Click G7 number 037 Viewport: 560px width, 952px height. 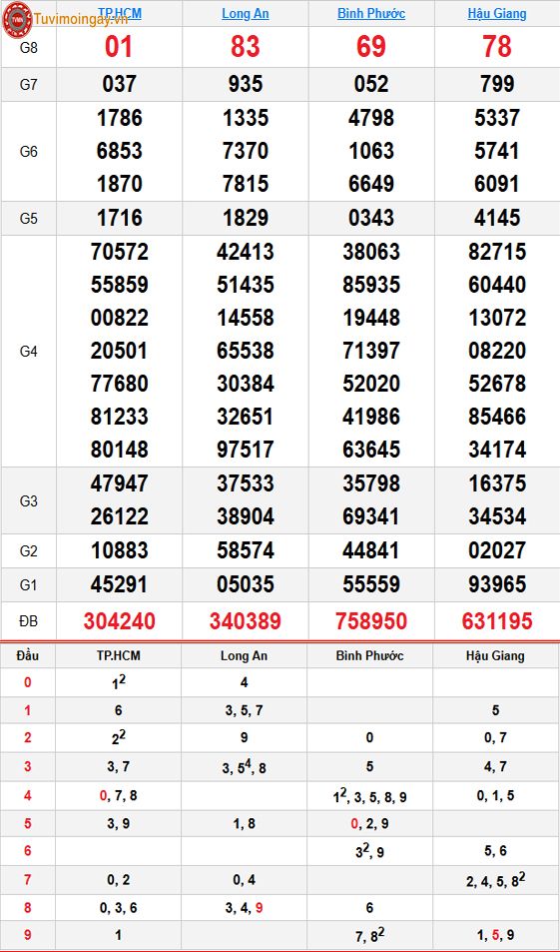[119, 84]
